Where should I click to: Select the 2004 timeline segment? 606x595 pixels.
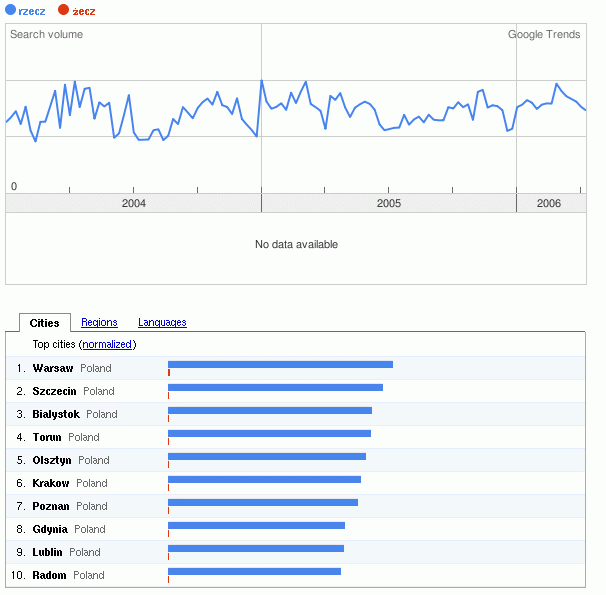click(x=133, y=203)
